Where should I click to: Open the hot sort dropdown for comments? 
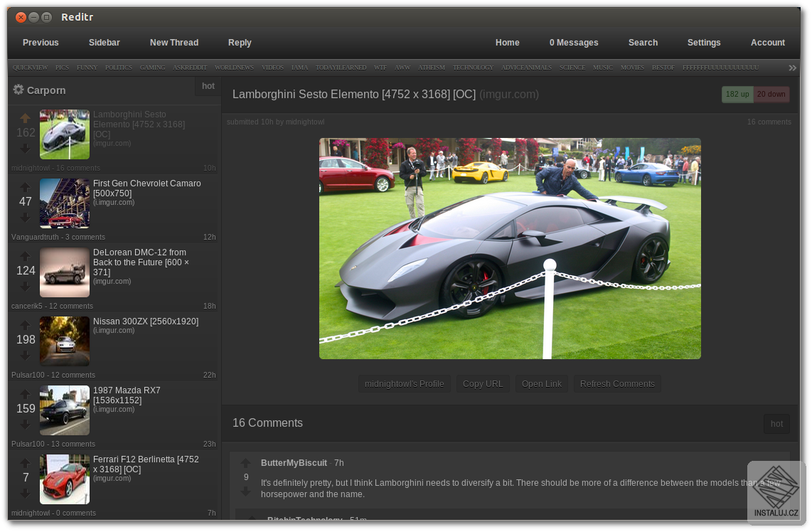pos(776,424)
